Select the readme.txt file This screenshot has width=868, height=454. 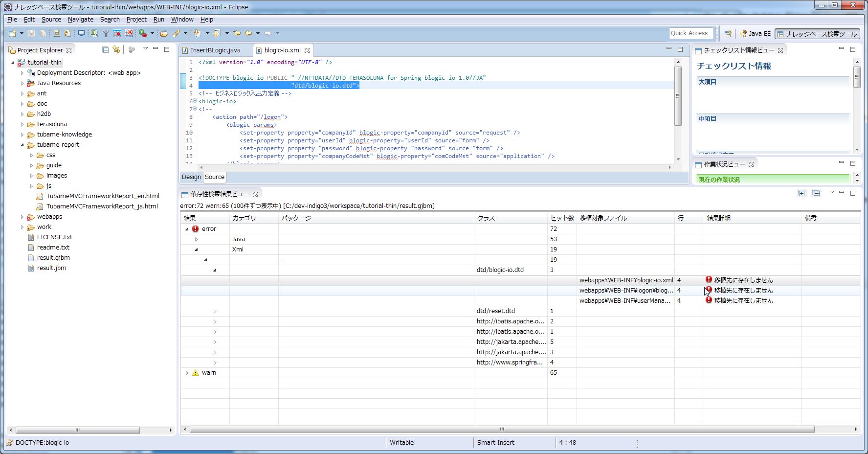coord(53,248)
